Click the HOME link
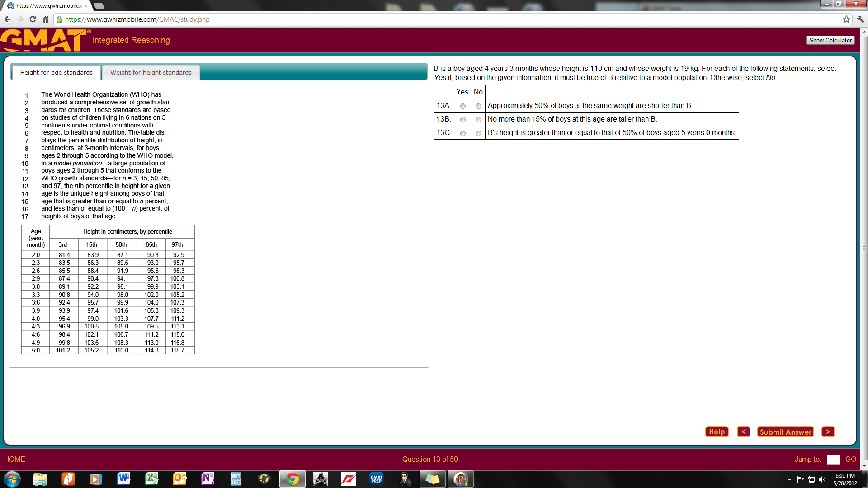Viewport: 868px width, 488px height. pyautogui.click(x=14, y=459)
